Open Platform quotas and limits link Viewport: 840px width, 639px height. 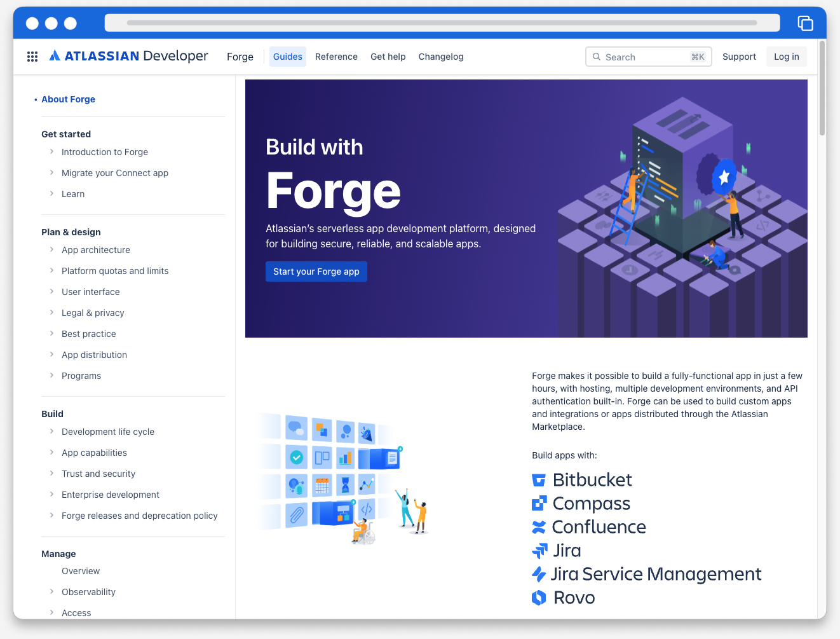tap(115, 271)
